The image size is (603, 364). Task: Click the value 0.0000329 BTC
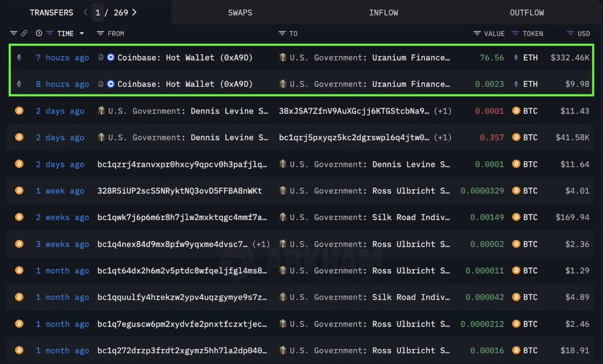(x=482, y=191)
